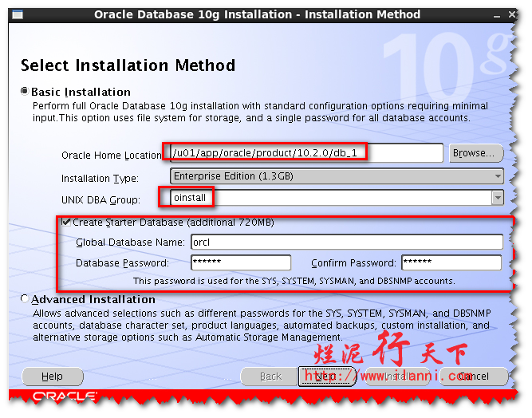
Task: Select the Basic Installation radio button
Action: (x=25, y=92)
